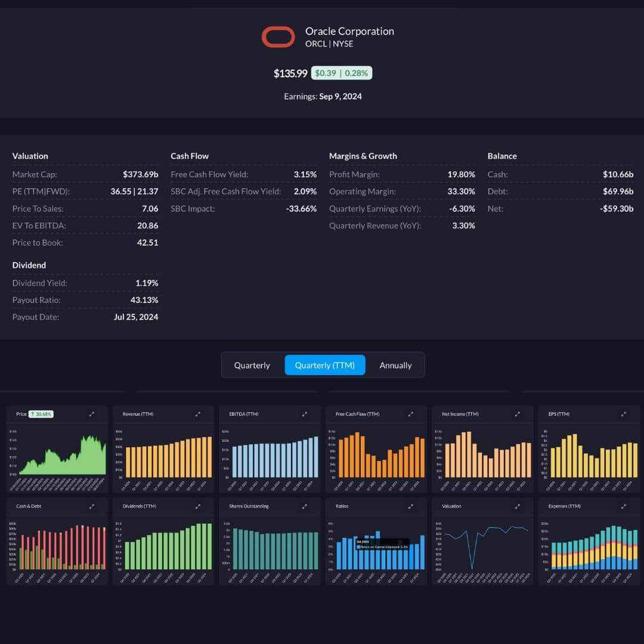Image resolution: width=644 pixels, height=644 pixels.
Task: Click the Oracle Corporation company name
Action: point(349,31)
